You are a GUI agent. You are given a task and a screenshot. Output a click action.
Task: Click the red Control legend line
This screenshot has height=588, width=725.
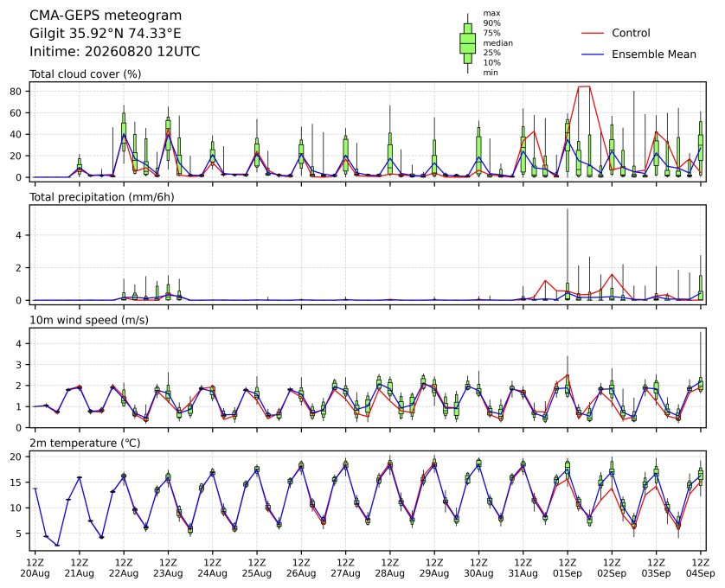pos(593,33)
